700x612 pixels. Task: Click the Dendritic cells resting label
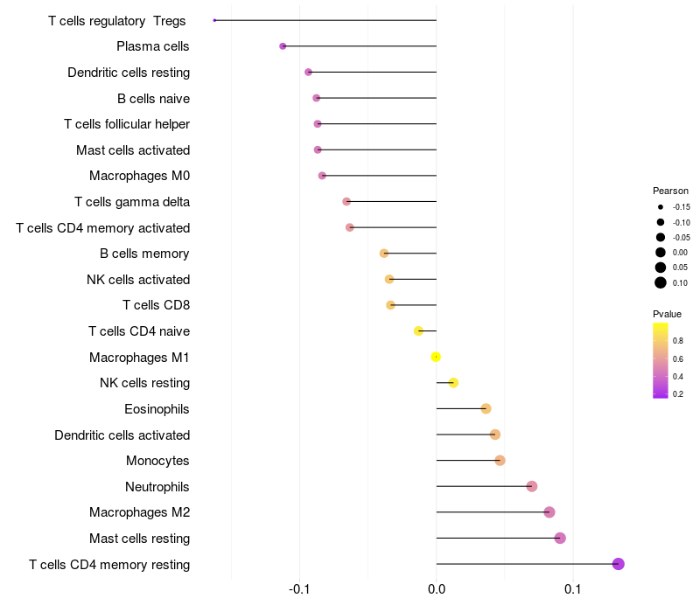pos(129,73)
